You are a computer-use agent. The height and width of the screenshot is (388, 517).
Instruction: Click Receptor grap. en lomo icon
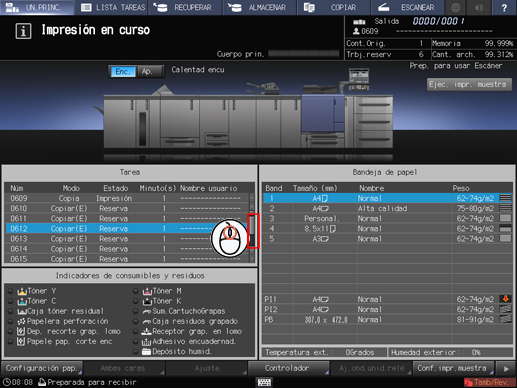tap(147, 331)
